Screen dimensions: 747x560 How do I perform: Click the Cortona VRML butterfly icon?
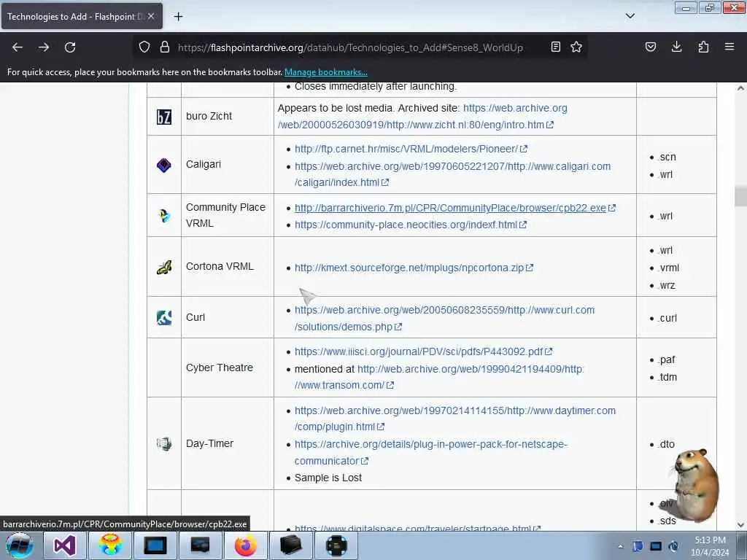pyautogui.click(x=164, y=267)
